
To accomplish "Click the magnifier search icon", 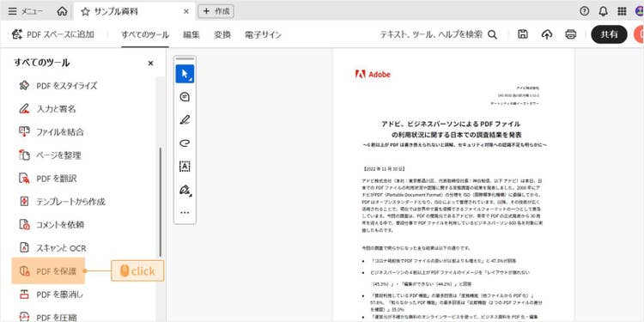I will 493,35.
